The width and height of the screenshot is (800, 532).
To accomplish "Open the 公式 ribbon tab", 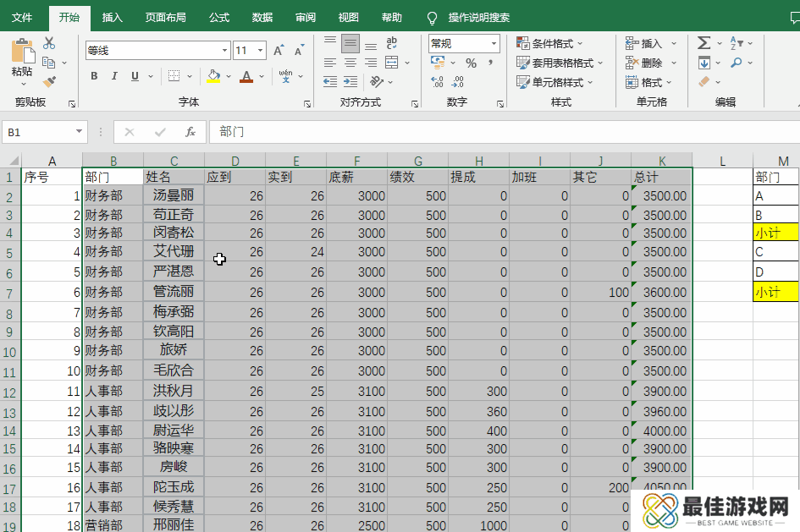I will click(x=219, y=17).
